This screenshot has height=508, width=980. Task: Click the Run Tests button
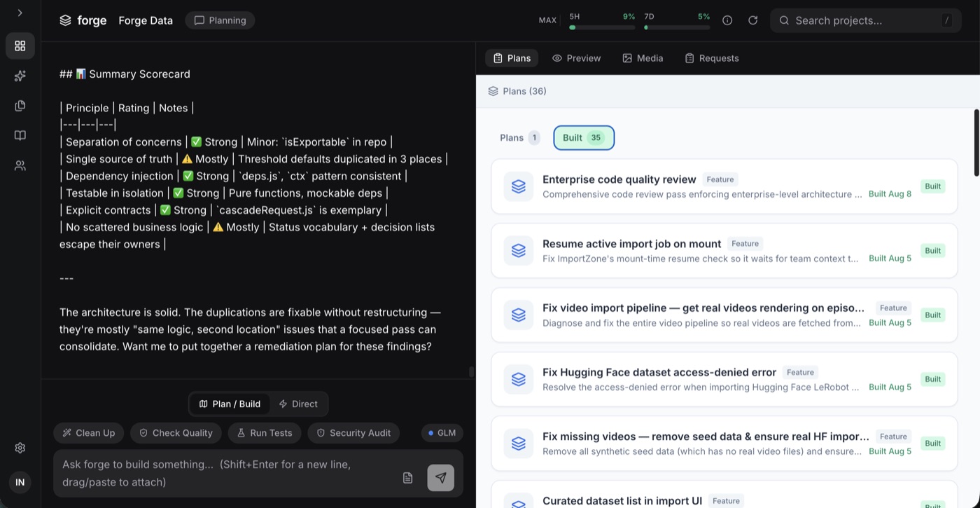coord(265,433)
